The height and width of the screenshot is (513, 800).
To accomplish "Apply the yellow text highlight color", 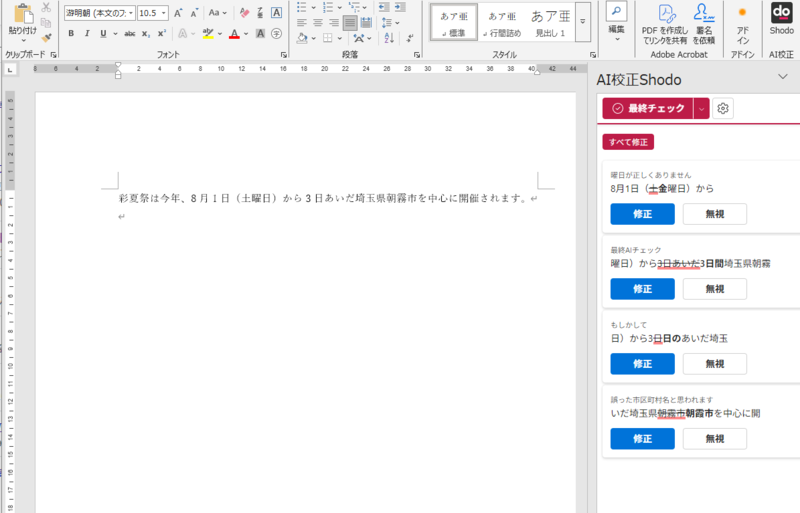I will click(x=208, y=34).
